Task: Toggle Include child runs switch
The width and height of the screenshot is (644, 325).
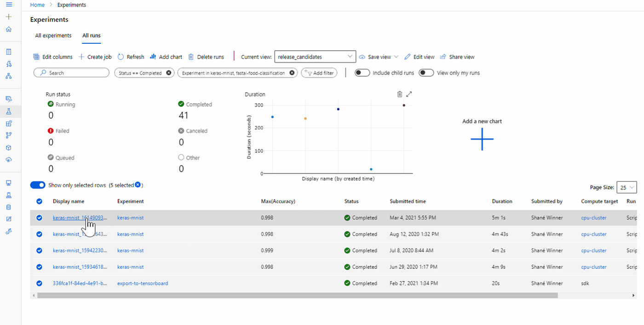Action: coord(362,73)
